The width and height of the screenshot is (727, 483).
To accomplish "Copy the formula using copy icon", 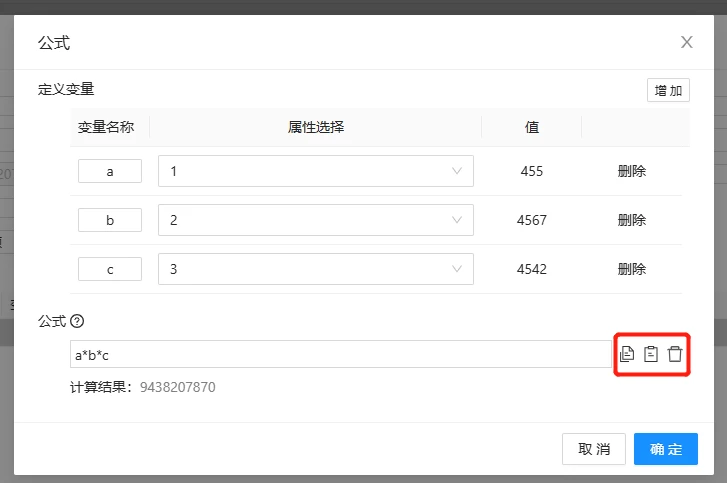I will (x=627, y=354).
